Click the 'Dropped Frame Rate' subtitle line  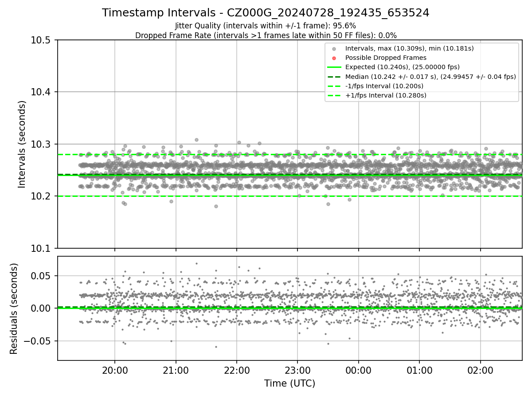click(266, 35)
